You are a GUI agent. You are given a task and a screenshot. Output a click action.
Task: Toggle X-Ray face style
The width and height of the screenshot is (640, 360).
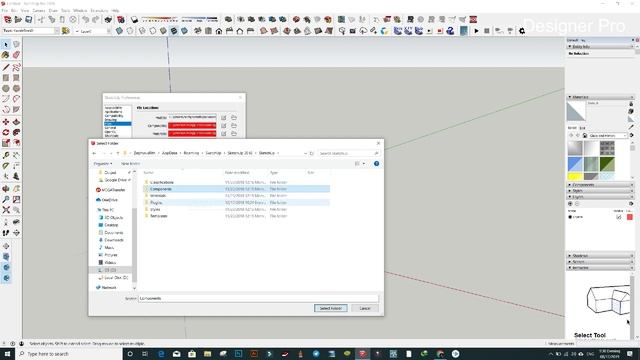pos(119,31)
